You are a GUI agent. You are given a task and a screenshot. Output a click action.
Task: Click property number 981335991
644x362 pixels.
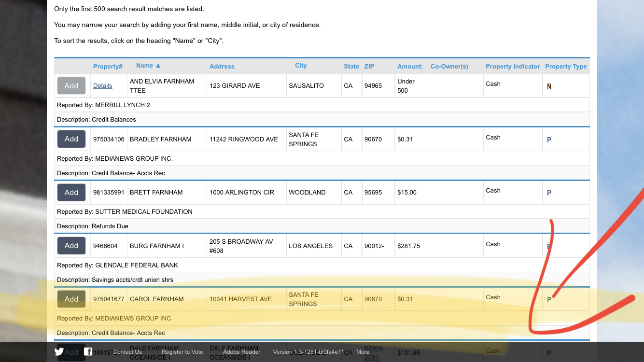[109, 192]
